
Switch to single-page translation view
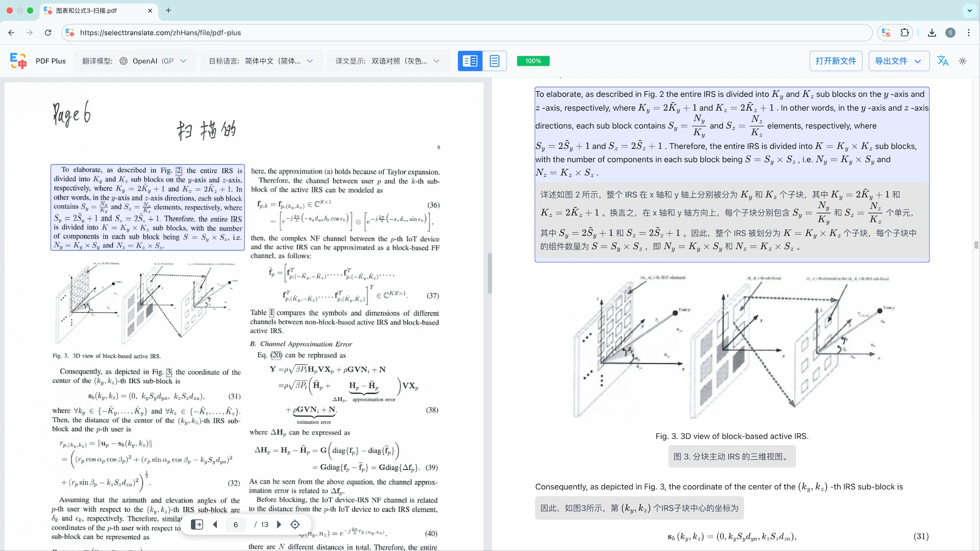(494, 61)
